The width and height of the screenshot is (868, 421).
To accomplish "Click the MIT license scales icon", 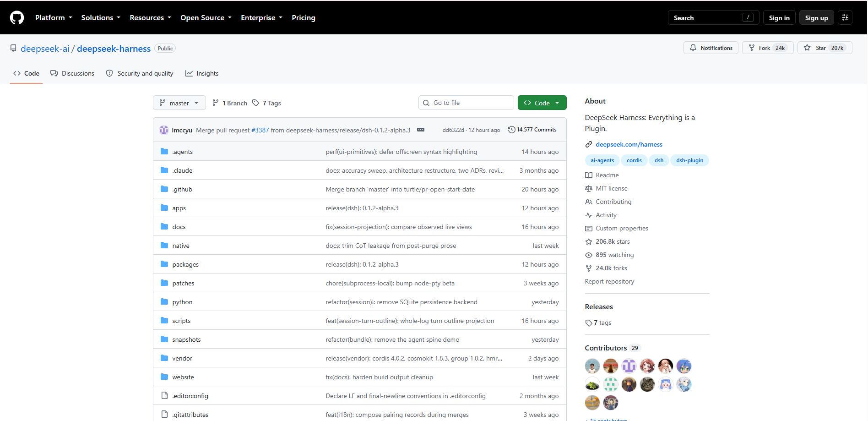I will 589,189.
